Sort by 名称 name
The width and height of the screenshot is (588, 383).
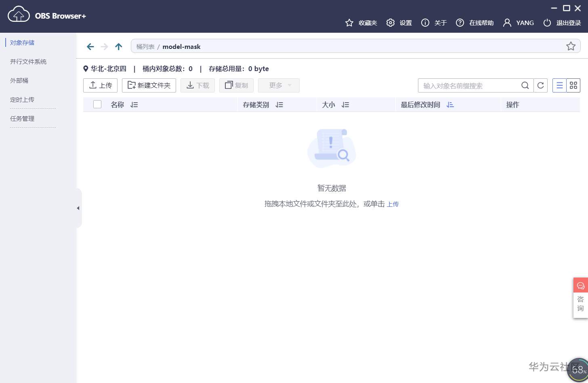point(134,105)
